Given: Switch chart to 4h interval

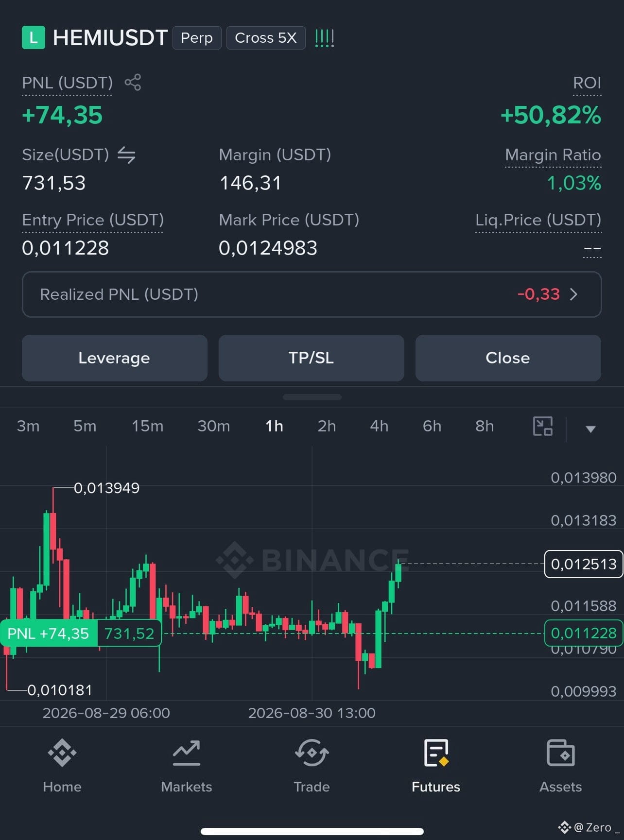Looking at the screenshot, I should pos(379,426).
